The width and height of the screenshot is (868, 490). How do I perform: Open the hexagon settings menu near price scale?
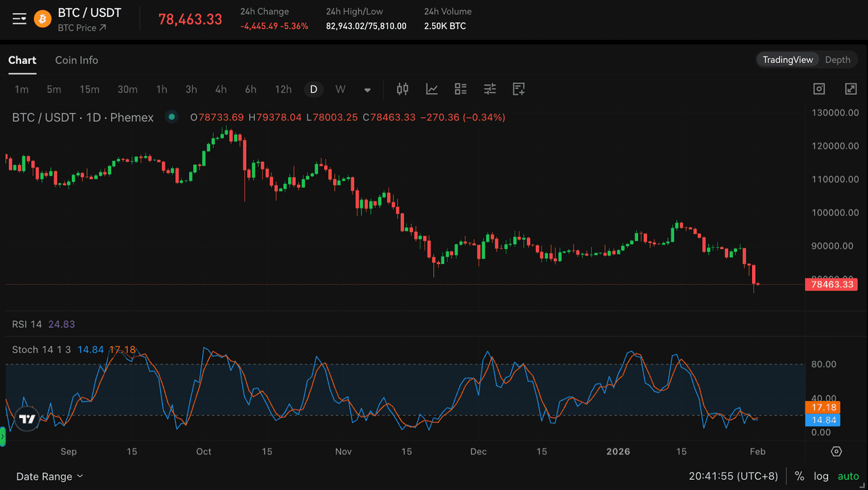pyautogui.click(x=836, y=451)
